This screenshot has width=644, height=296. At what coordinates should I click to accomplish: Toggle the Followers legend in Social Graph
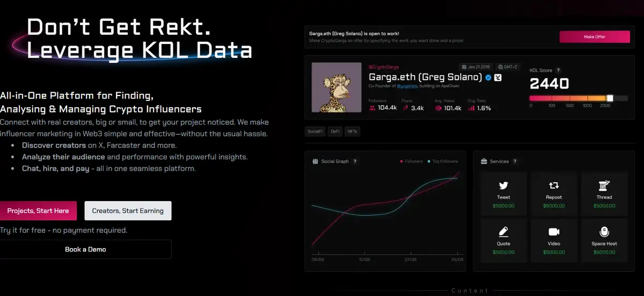412,161
